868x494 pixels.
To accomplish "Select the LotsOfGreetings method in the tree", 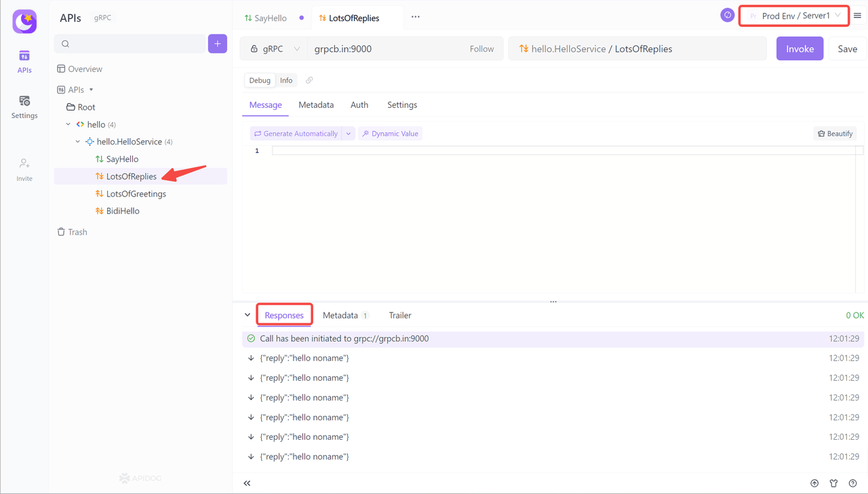I will (135, 193).
